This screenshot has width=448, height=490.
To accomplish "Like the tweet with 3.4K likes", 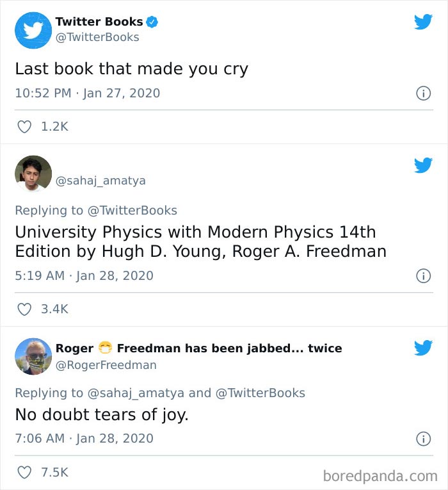I will pos(24,309).
